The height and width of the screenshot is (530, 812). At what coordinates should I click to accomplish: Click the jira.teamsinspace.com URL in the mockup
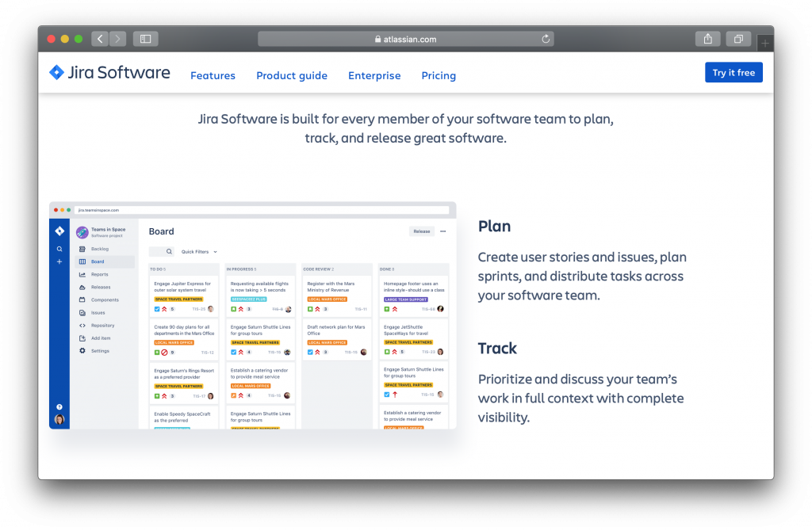tap(98, 210)
